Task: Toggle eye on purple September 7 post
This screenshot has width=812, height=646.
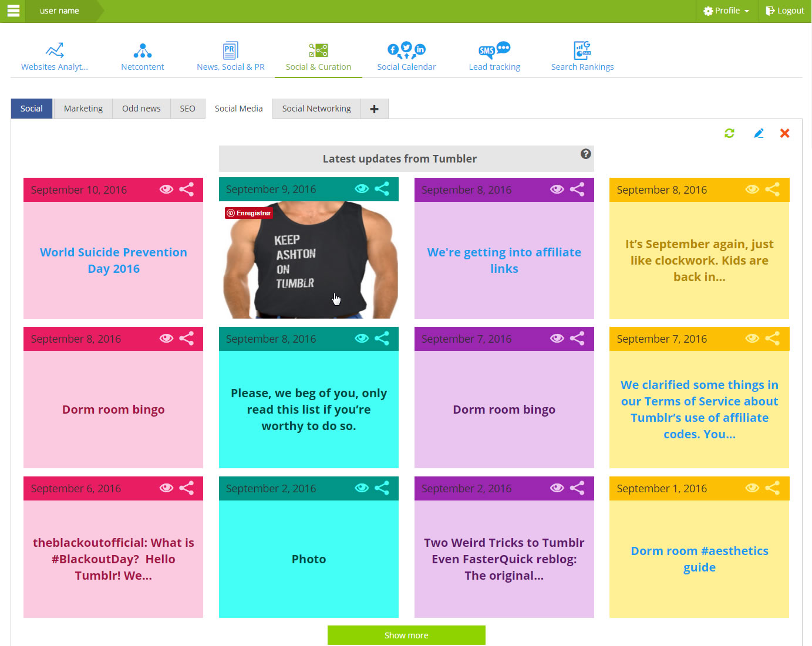Action: (x=557, y=339)
